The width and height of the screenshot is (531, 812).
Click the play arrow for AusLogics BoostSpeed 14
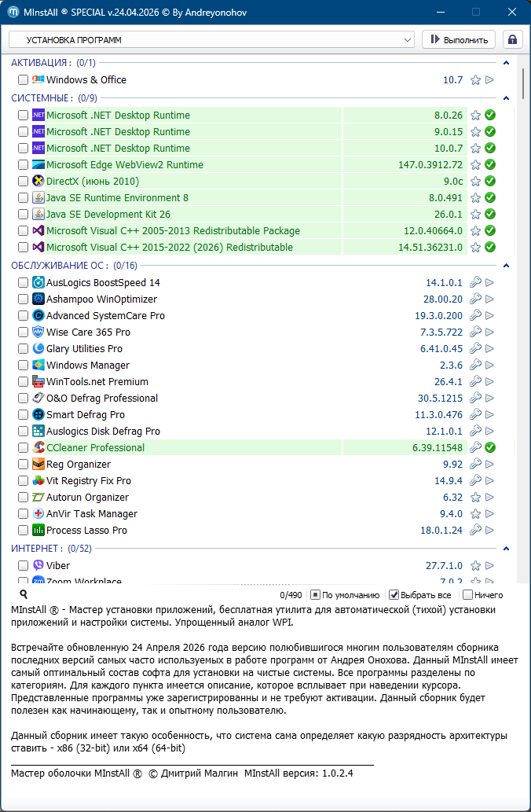(489, 283)
